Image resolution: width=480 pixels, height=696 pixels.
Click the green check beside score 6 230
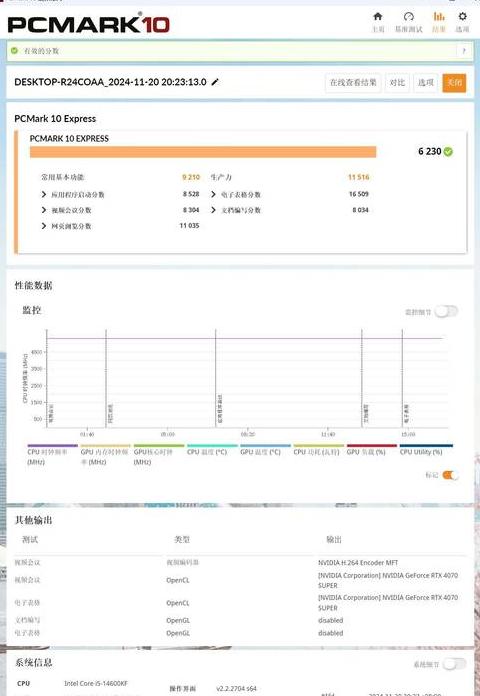click(448, 152)
